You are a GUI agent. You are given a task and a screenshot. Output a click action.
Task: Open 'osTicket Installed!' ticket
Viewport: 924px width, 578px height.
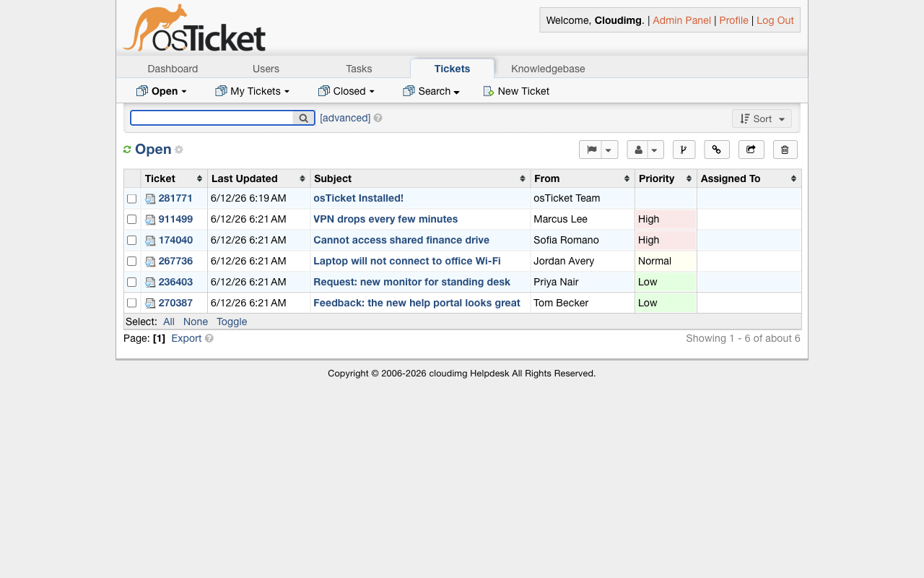click(x=358, y=198)
